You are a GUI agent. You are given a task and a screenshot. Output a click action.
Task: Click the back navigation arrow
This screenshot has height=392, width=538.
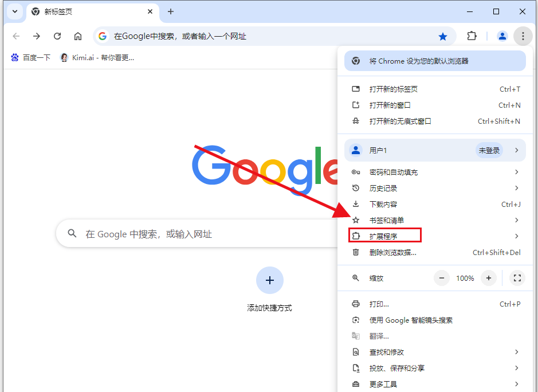click(x=16, y=36)
